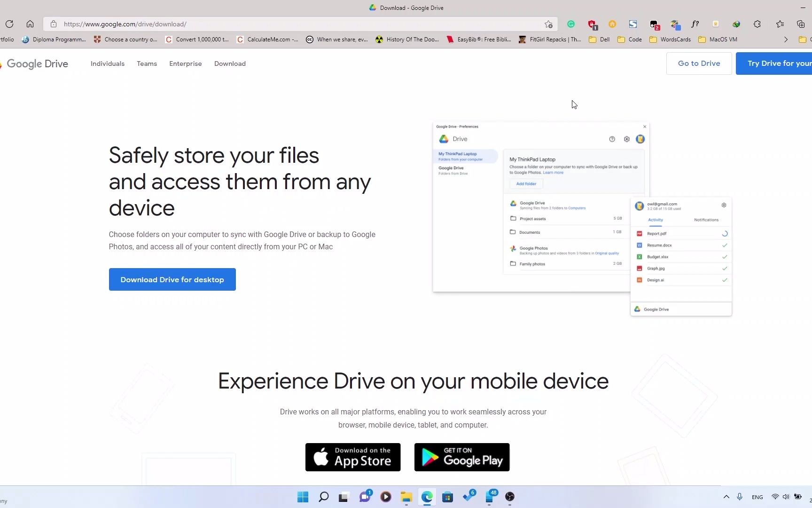Open the f? font finder extension

695,24
